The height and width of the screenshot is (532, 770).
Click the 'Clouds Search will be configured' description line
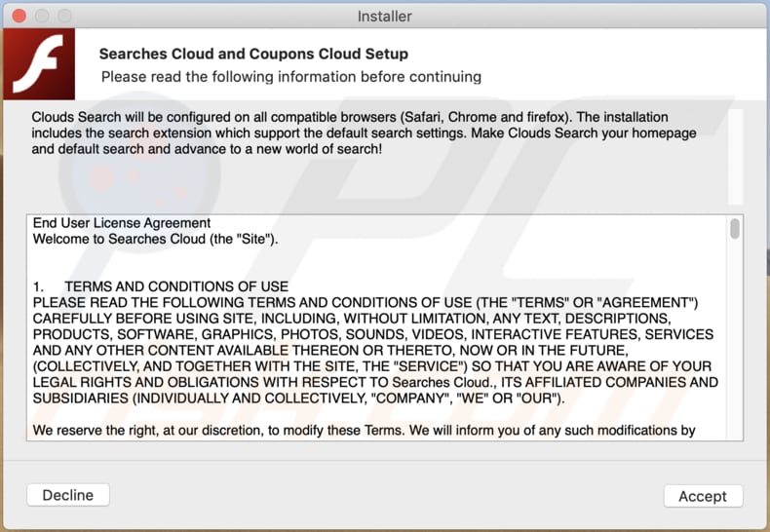coord(350,117)
